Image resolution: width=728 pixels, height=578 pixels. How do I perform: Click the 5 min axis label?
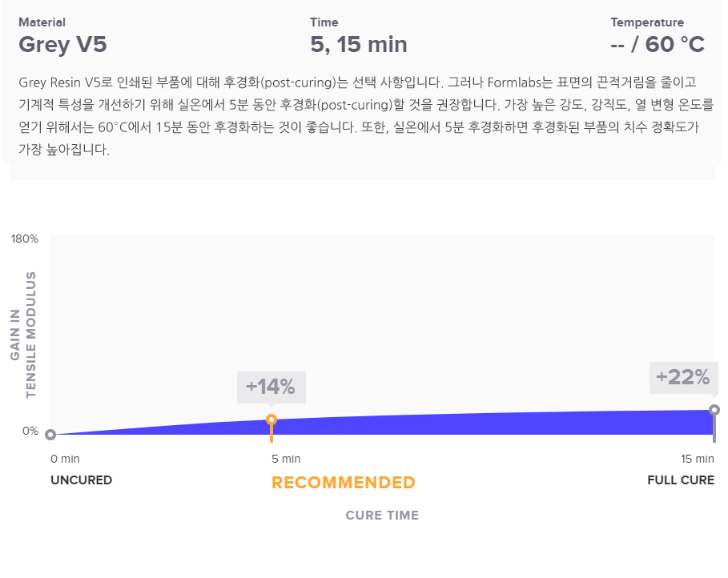pyautogui.click(x=286, y=460)
